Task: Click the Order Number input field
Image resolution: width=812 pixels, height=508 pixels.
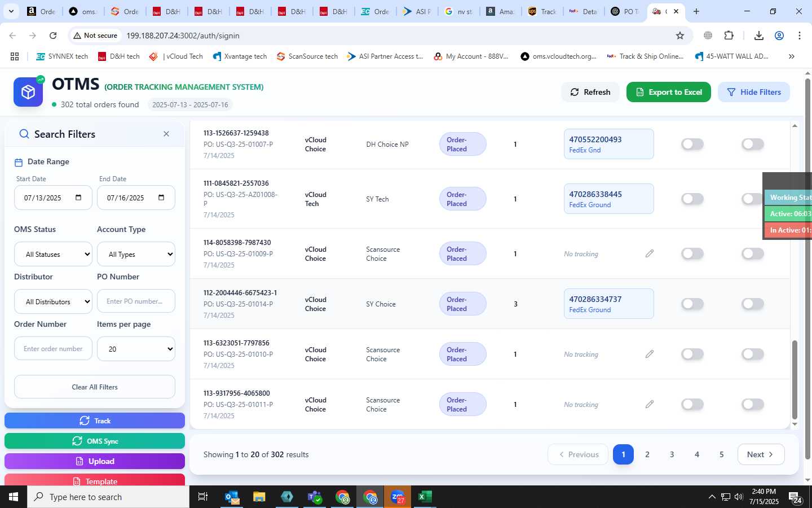Action: tap(53, 349)
